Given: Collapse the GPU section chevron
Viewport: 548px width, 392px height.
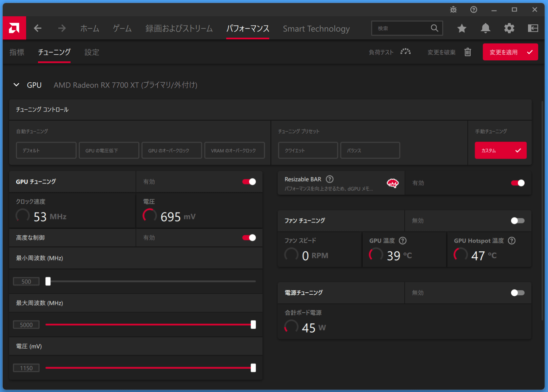Looking at the screenshot, I should 16,85.
